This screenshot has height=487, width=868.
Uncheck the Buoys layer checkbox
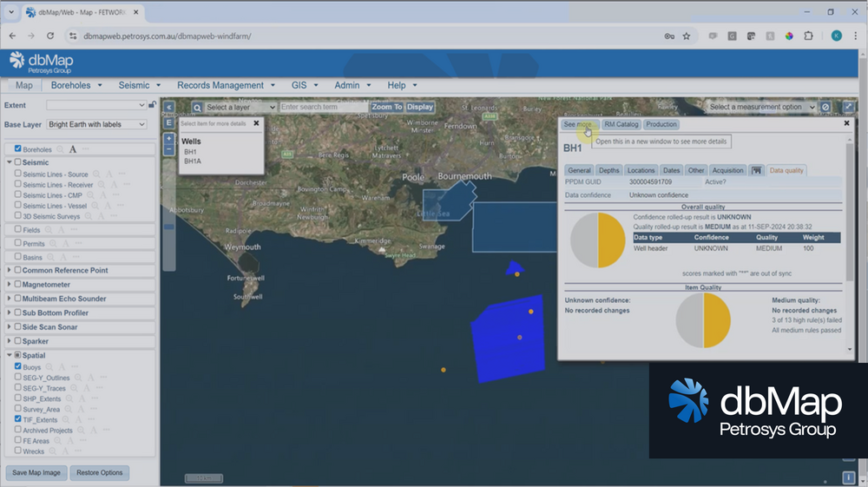click(x=17, y=366)
